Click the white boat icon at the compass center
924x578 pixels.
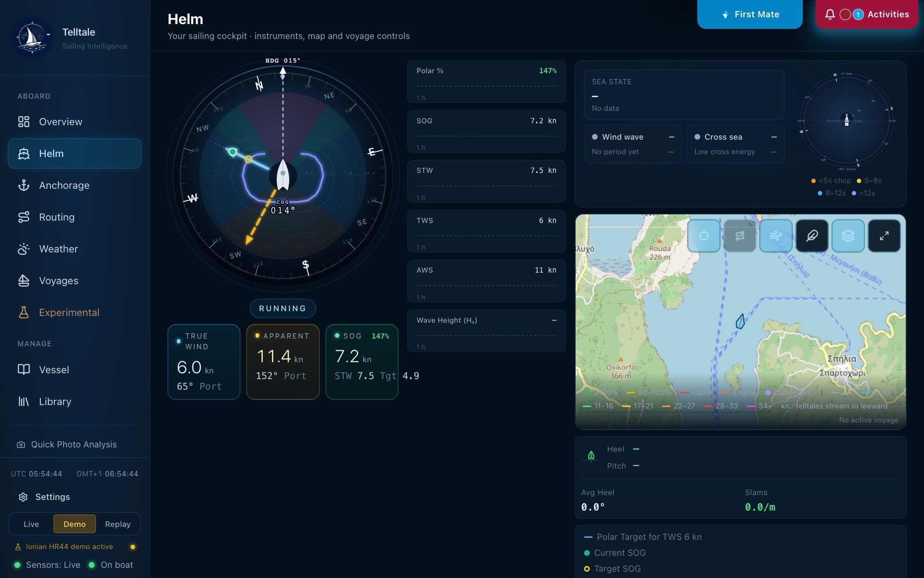pyautogui.click(x=283, y=174)
